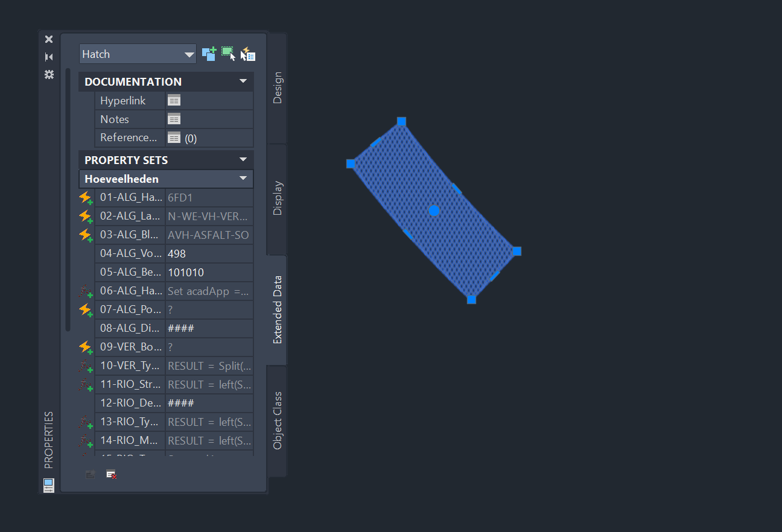The image size is (782, 532).
Task: Collapse the DOCUMENTATION section
Action: pos(243,81)
